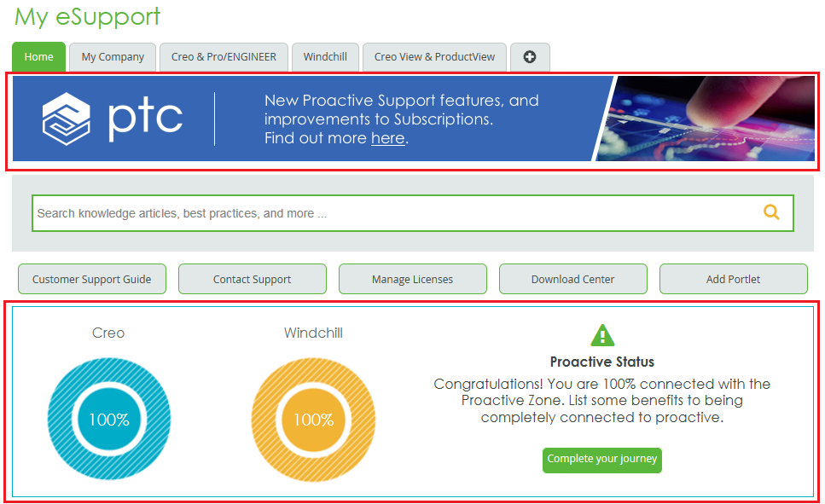The image size is (825, 504).
Task: Click the plus icon tab to add tab
Action: click(x=530, y=57)
